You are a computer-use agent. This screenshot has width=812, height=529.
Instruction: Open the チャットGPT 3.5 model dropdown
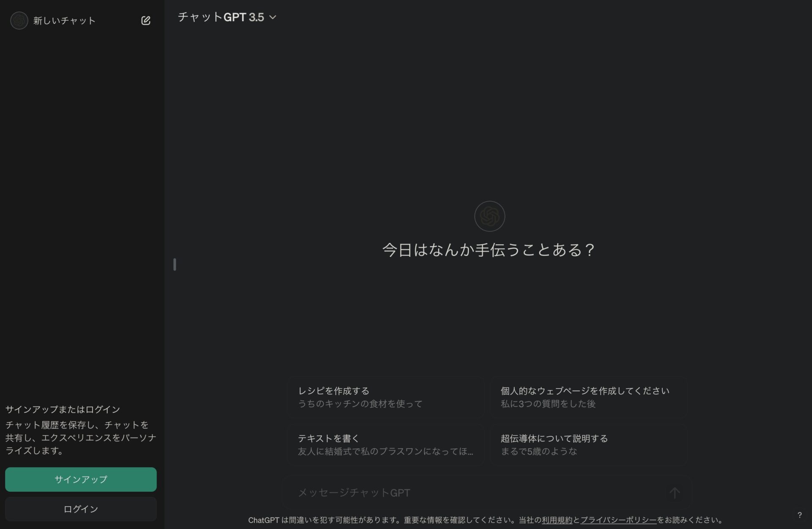point(227,17)
